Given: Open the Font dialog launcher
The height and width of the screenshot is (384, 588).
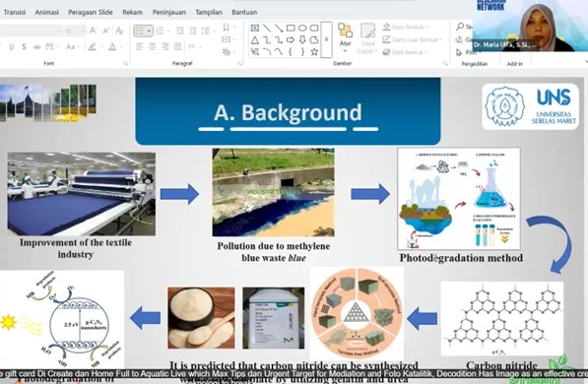Looking at the screenshot, I should [x=125, y=64].
